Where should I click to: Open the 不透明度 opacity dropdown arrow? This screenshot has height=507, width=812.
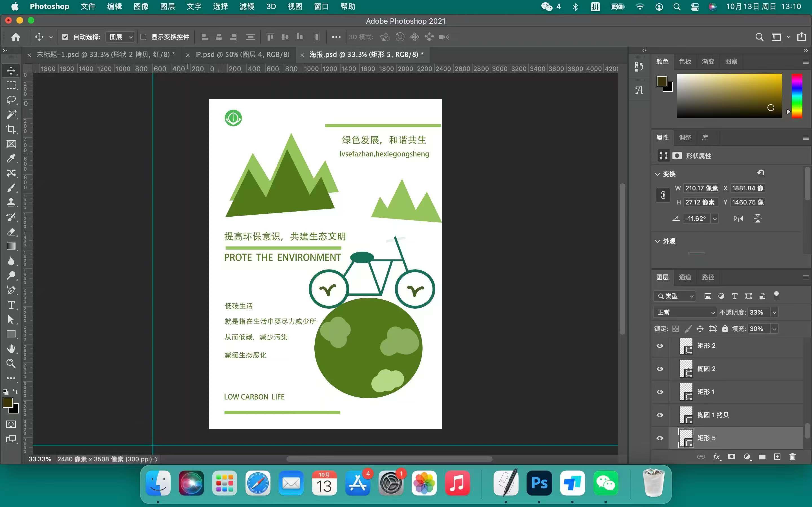pos(775,313)
